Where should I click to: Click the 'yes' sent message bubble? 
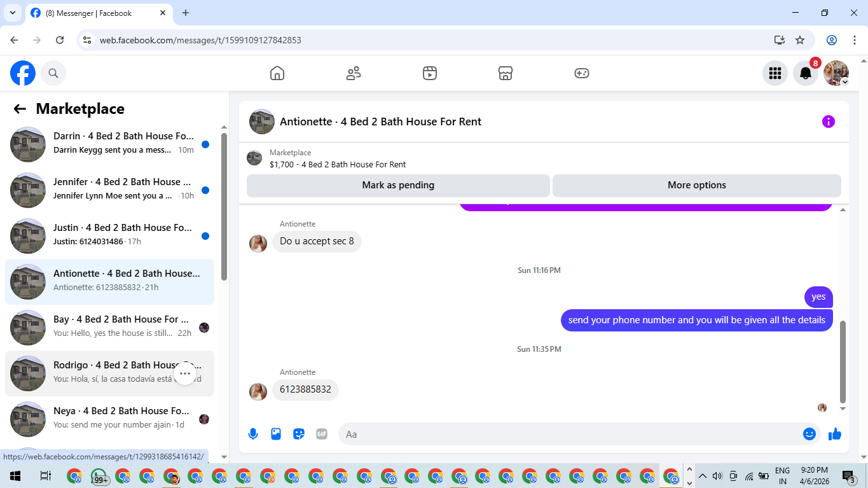click(818, 296)
